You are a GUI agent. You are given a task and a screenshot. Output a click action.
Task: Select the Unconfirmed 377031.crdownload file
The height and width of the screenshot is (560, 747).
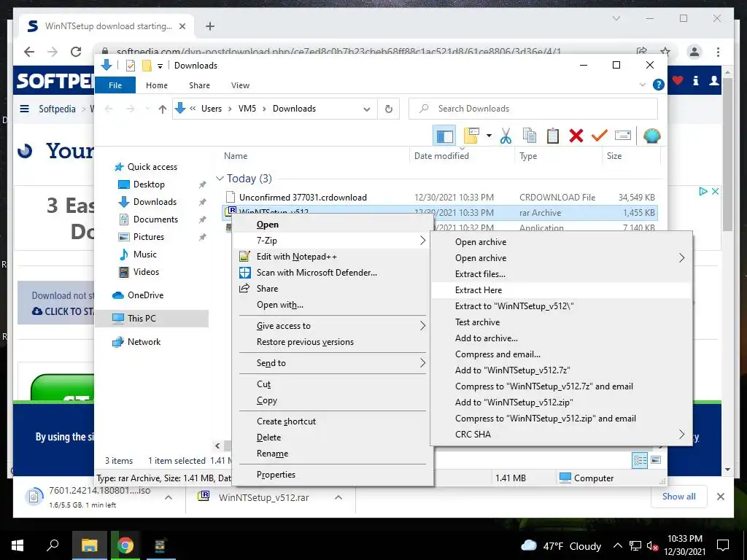[303, 197]
